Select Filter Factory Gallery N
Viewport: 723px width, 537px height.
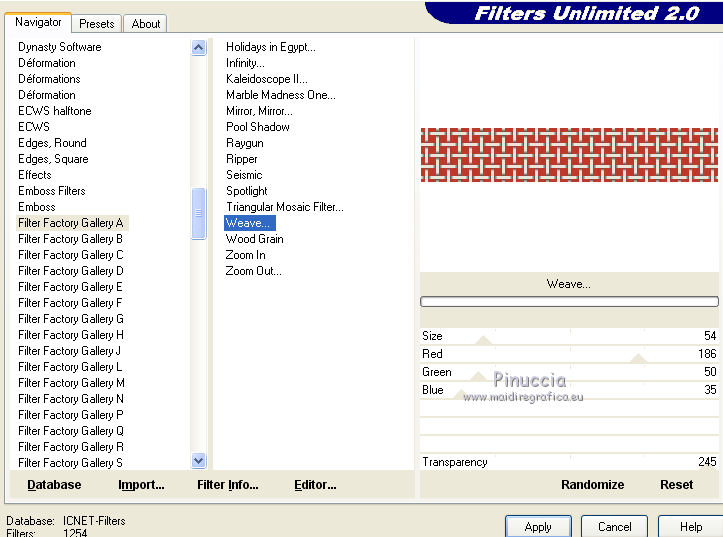tap(71, 399)
